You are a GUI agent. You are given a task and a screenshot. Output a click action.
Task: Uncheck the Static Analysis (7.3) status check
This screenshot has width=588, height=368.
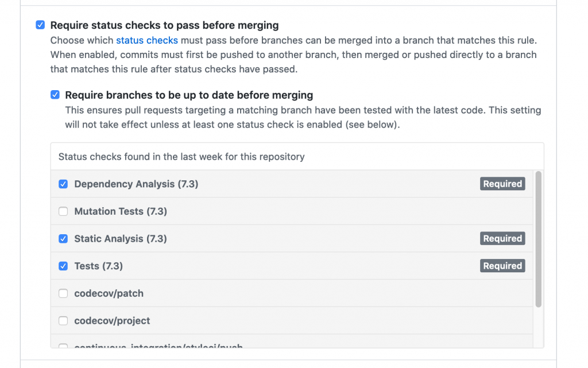click(x=63, y=238)
